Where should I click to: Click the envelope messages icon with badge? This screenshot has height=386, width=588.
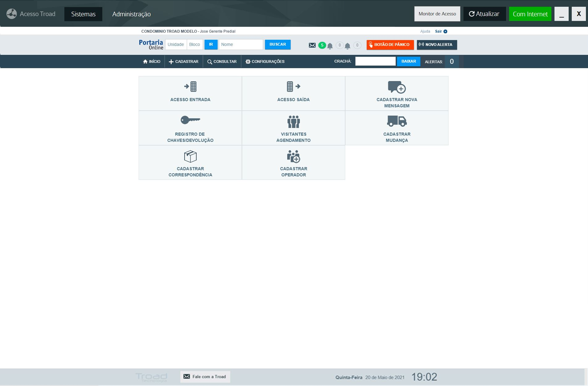click(x=312, y=45)
